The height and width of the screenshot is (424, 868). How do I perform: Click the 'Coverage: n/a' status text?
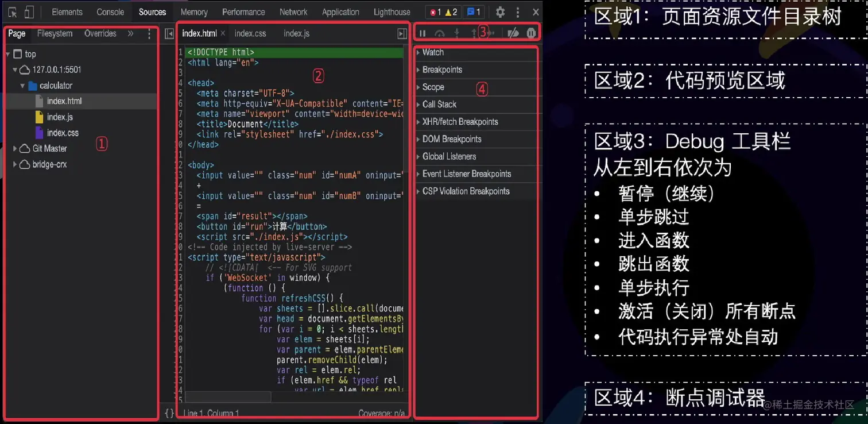[382, 413]
